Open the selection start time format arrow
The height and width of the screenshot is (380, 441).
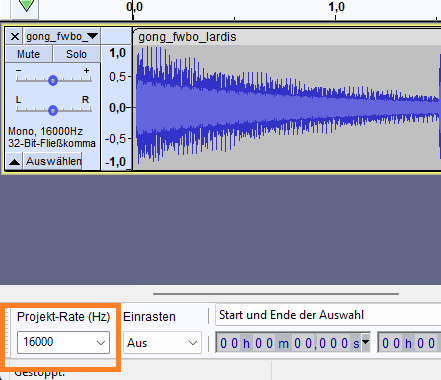point(366,342)
